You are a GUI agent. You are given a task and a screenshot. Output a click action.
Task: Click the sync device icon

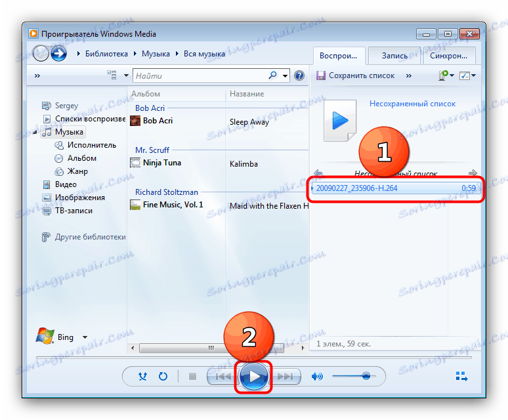(x=442, y=75)
